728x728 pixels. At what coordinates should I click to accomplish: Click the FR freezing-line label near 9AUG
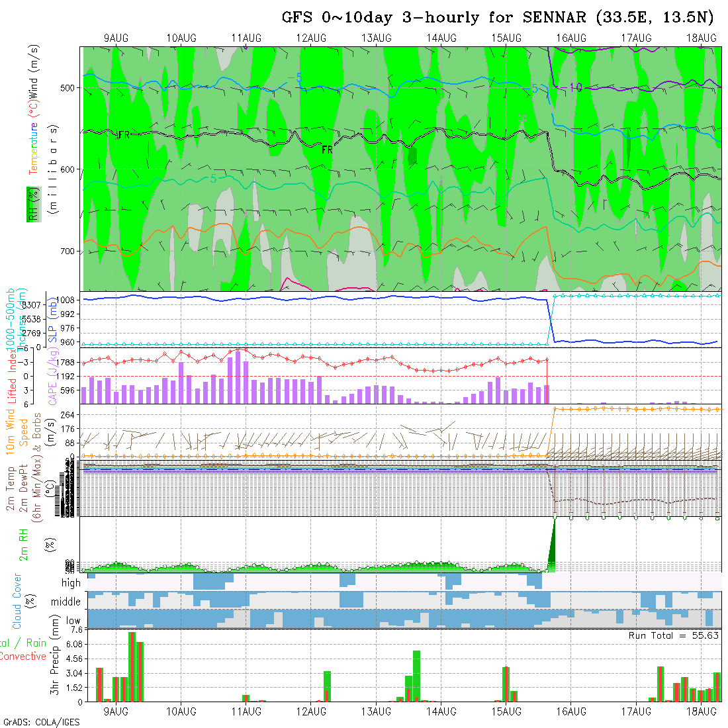(124, 135)
